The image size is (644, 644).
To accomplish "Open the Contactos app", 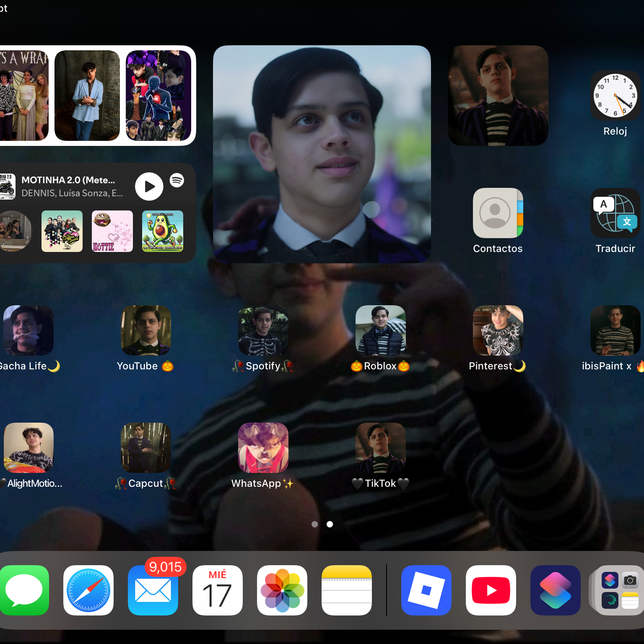I will pos(498,213).
